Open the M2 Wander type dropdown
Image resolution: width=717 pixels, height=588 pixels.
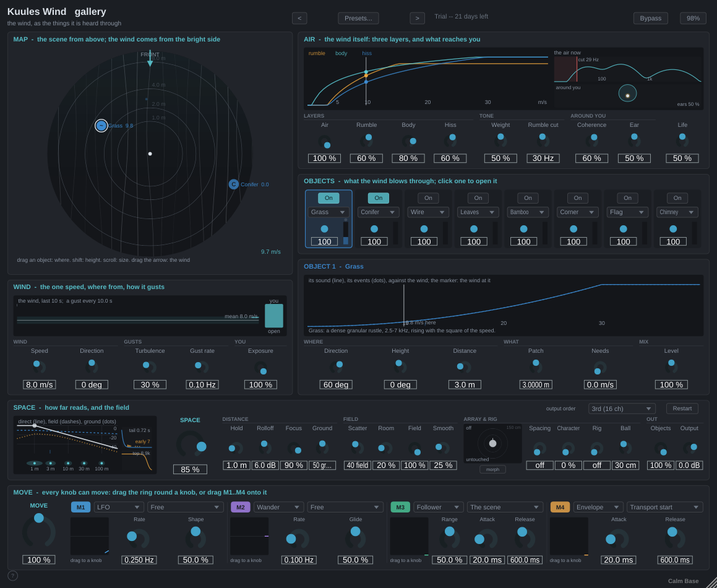[x=279, y=507]
